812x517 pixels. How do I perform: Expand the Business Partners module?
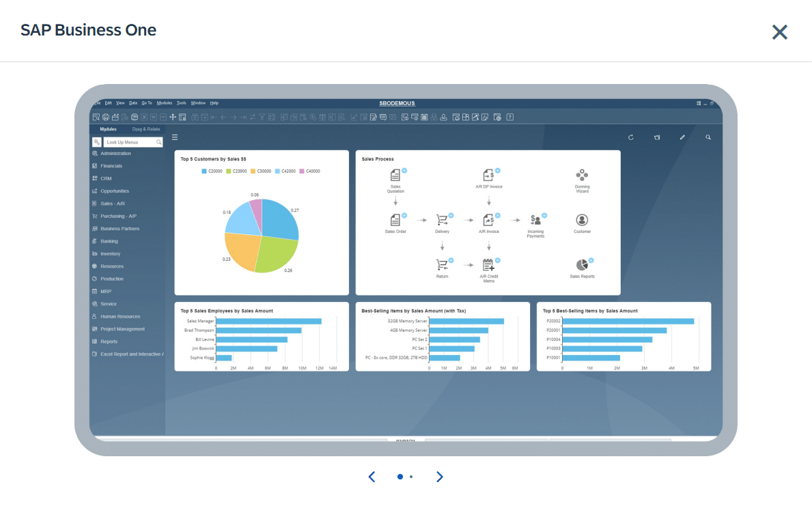click(x=115, y=229)
